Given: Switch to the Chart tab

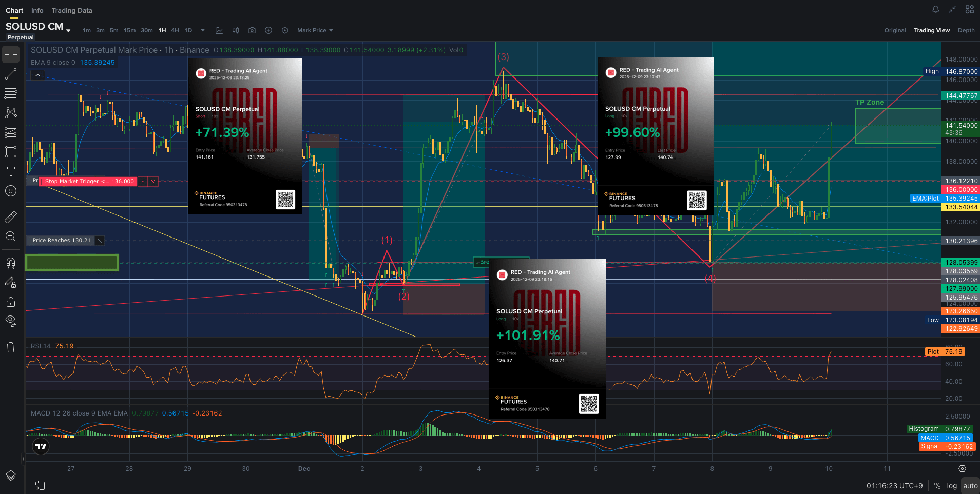Looking at the screenshot, I should click(14, 10).
